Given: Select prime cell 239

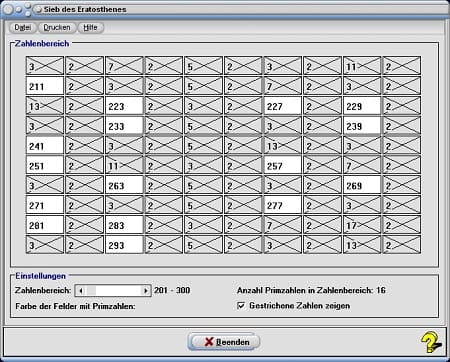Looking at the screenshot, I should point(362,126).
